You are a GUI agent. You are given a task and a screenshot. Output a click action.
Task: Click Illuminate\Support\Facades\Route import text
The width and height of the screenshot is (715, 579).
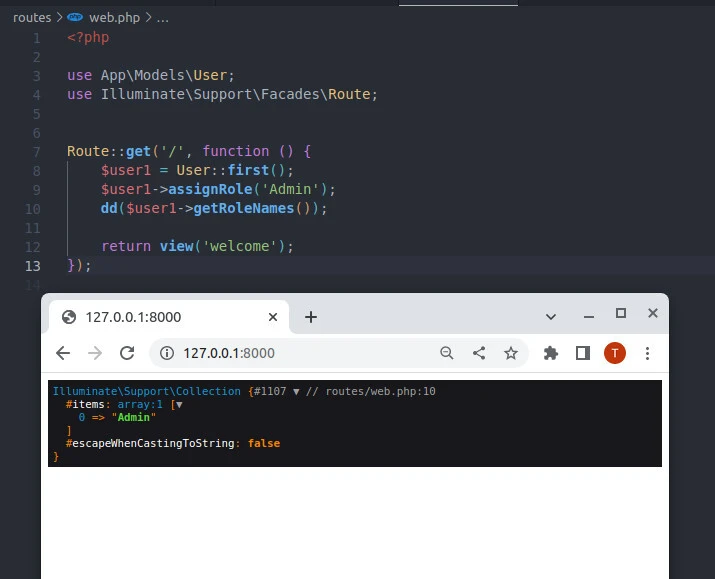pos(236,94)
